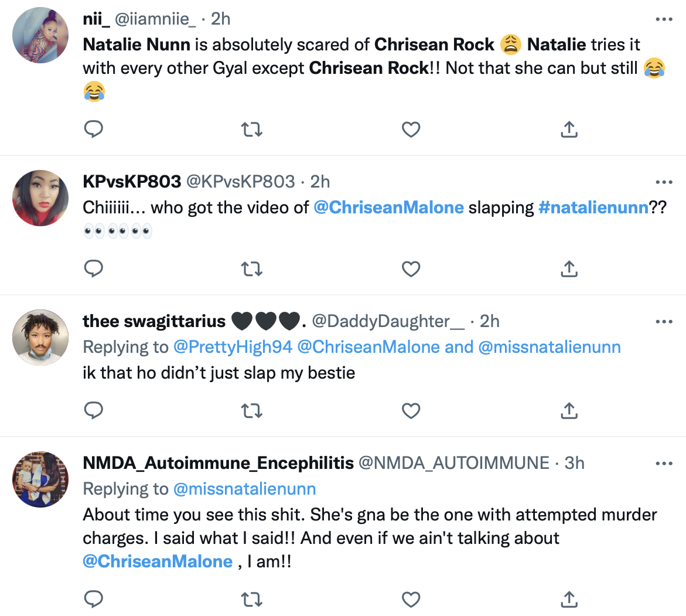
Task: Open more menu on thee swagittarius tweet
Action: point(664,322)
